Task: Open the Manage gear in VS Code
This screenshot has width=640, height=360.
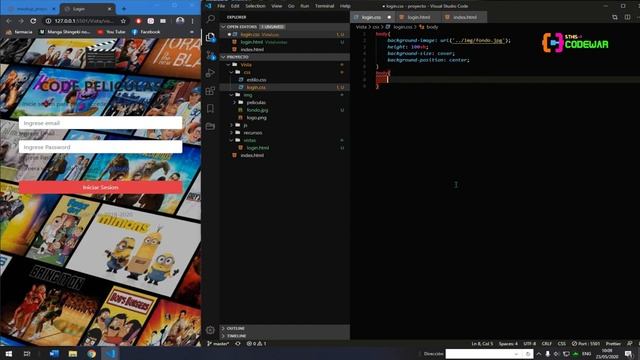Action: 211,330
